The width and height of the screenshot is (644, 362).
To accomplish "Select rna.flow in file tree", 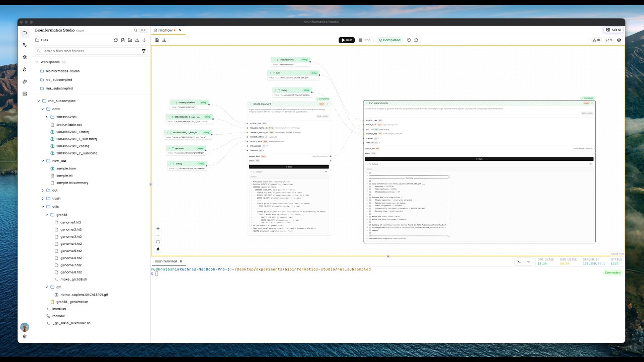I will click(58, 316).
